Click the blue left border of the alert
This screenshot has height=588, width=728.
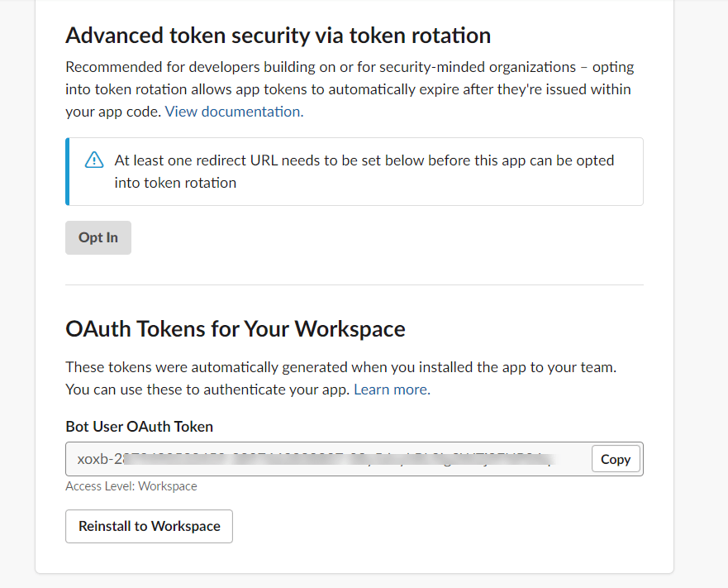coord(67,171)
